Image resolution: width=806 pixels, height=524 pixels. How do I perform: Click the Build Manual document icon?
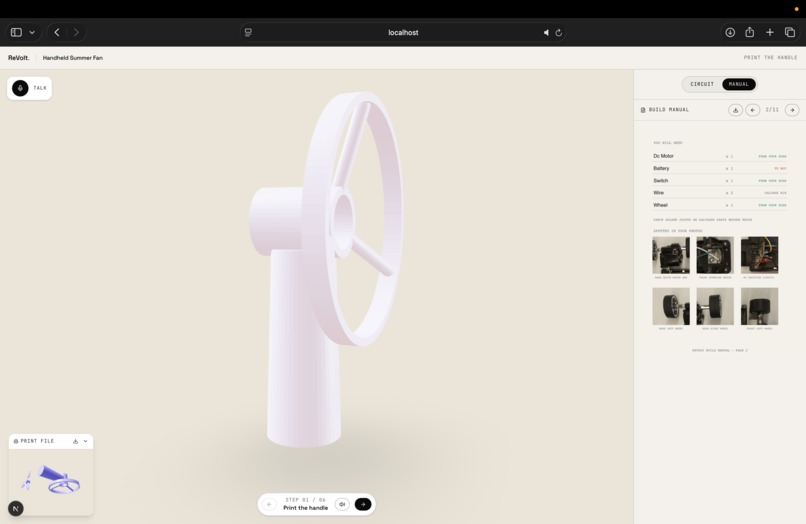[643, 110]
